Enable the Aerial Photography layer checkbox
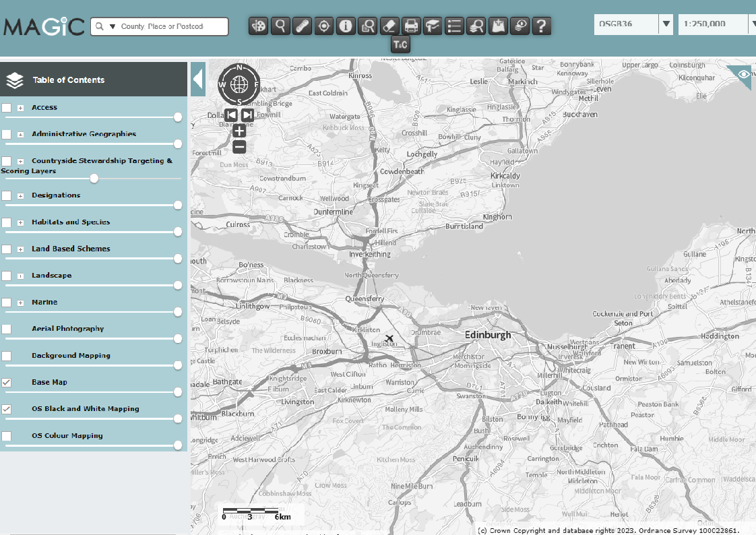This screenshot has height=535, width=756. point(7,329)
